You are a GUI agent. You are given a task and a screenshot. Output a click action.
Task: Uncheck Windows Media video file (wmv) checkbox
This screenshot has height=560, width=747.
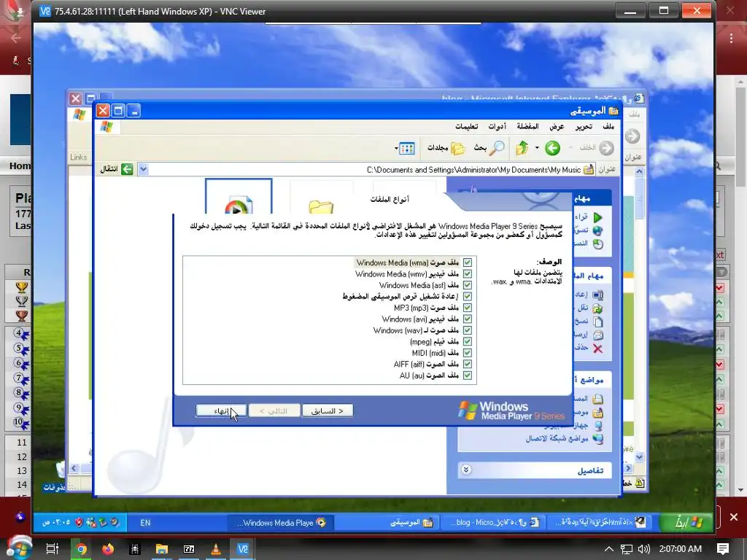(468, 274)
